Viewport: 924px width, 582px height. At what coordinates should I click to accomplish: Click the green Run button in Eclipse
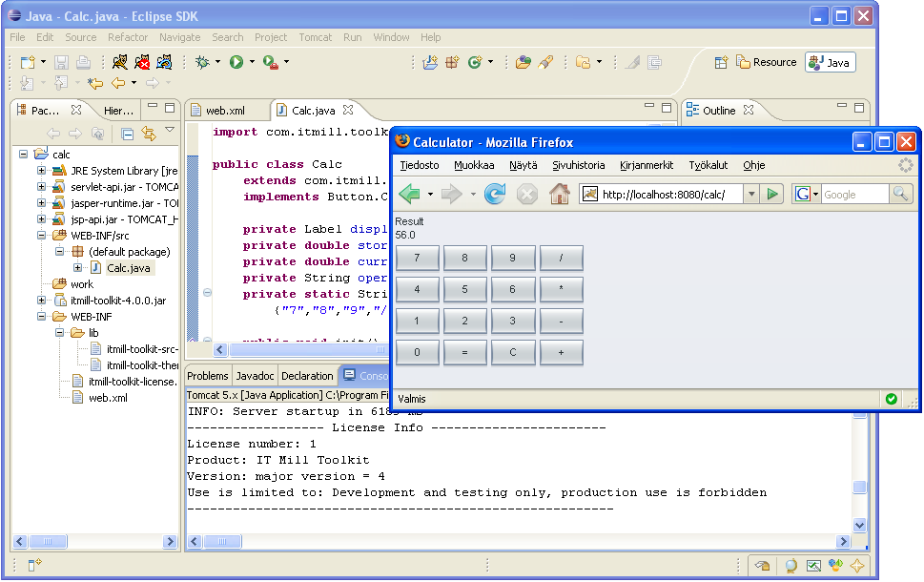pyautogui.click(x=236, y=62)
